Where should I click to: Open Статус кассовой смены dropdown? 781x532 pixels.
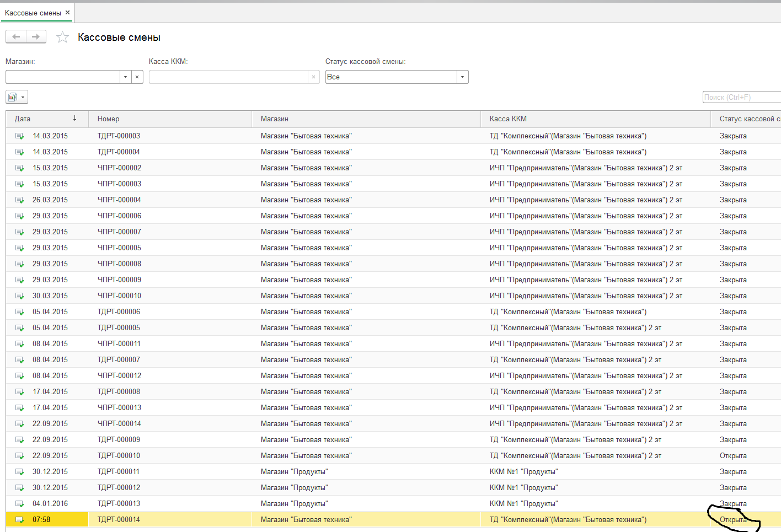462,77
